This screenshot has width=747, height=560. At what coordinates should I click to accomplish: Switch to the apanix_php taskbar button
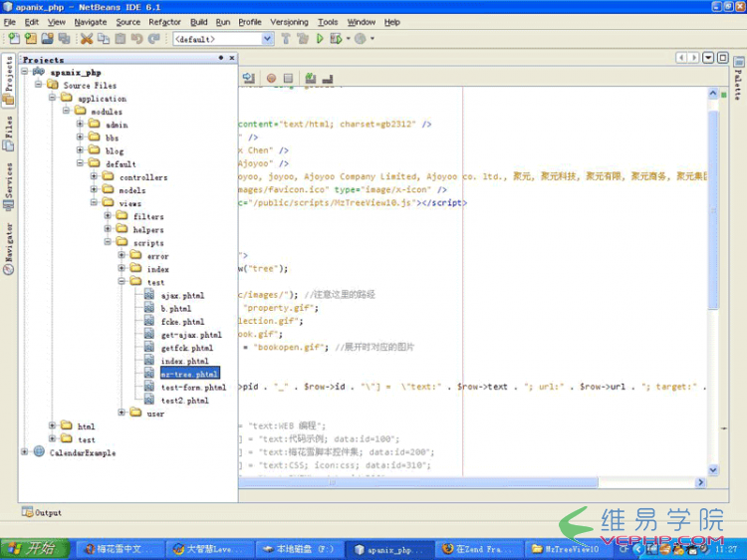point(389,549)
